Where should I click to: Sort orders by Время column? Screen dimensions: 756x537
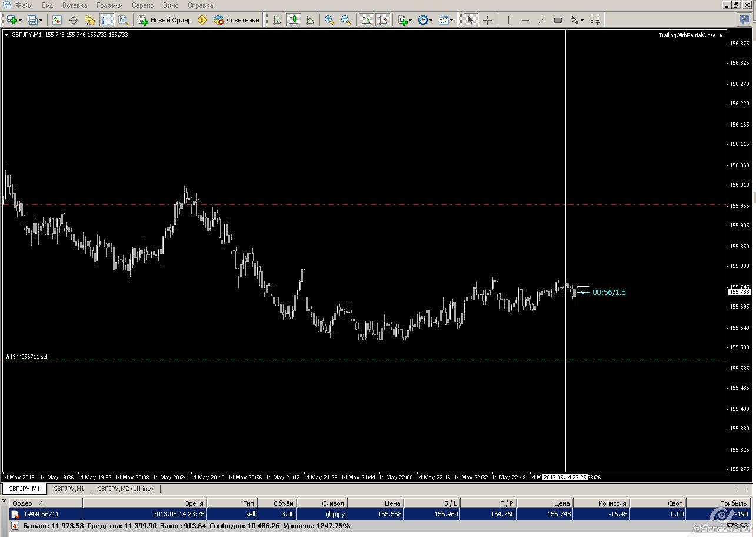coord(145,503)
